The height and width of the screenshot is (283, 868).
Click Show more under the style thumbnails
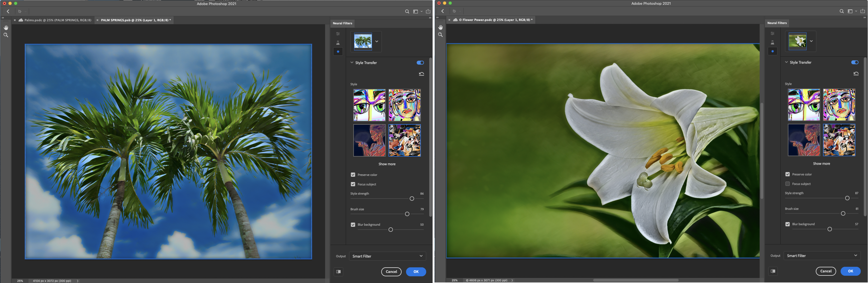click(x=386, y=164)
